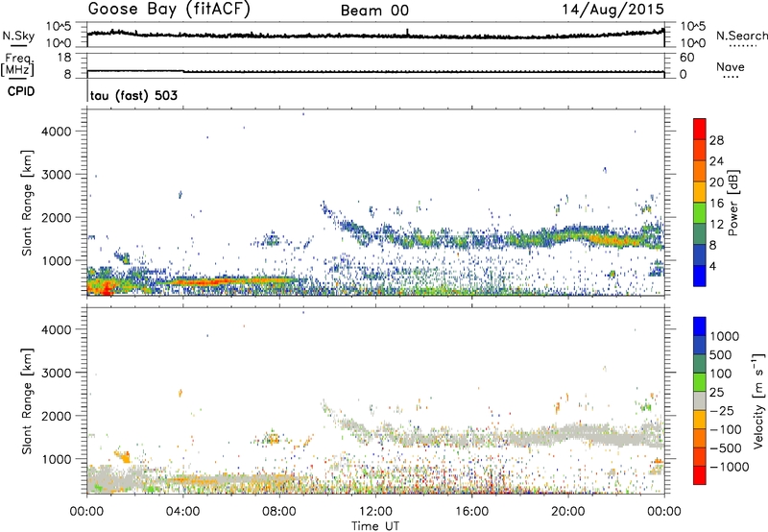Click the -500 label on Velocity colorbar
This screenshot has width=768, height=532.
(x=726, y=447)
